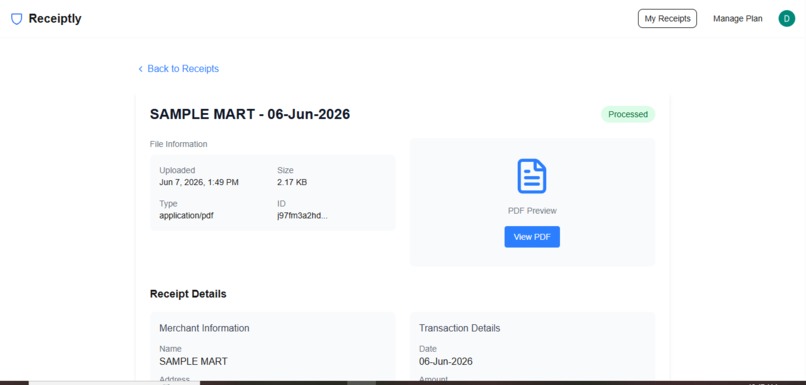Open the receipt with View PDF

click(x=532, y=237)
